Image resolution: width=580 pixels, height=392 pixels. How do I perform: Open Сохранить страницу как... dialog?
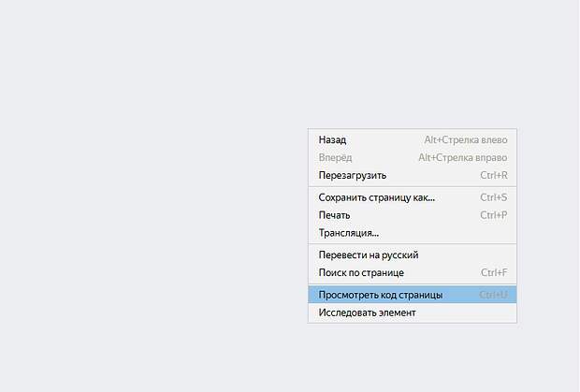click(x=376, y=197)
